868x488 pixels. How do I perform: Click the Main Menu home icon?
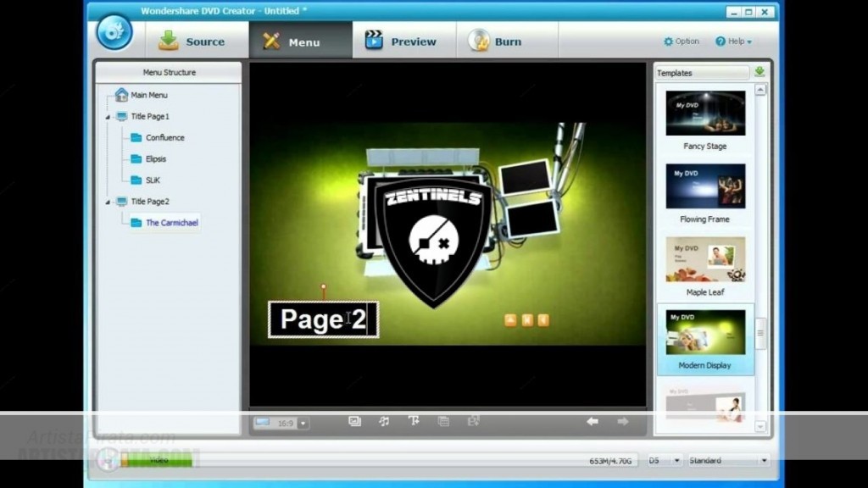coord(121,95)
